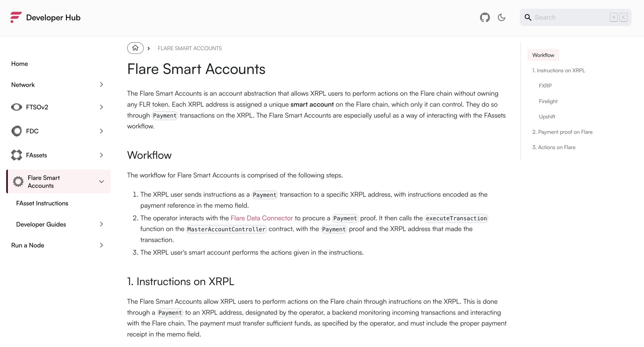
Task: Select Workflow in the page outline
Action: tap(543, 55)
